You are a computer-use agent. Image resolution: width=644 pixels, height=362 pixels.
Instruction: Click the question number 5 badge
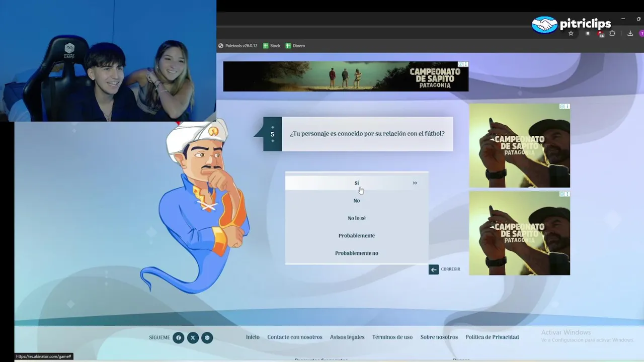[x=272, y=134]
